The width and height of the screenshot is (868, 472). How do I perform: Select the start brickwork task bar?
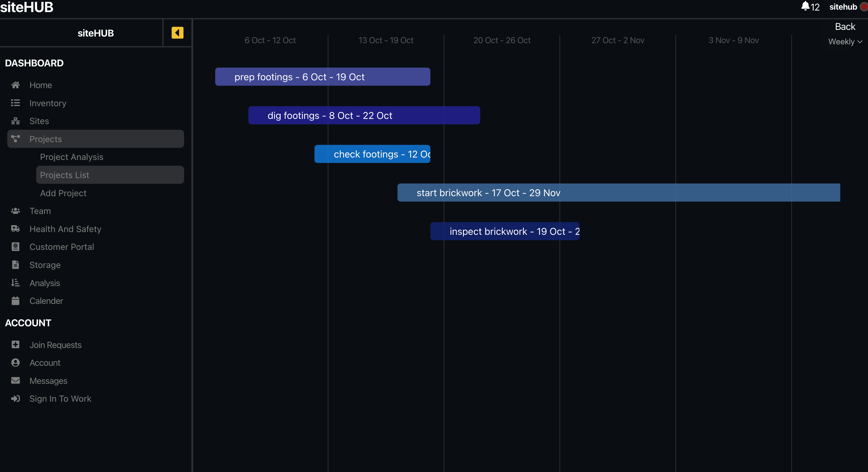tap(619, 193)
